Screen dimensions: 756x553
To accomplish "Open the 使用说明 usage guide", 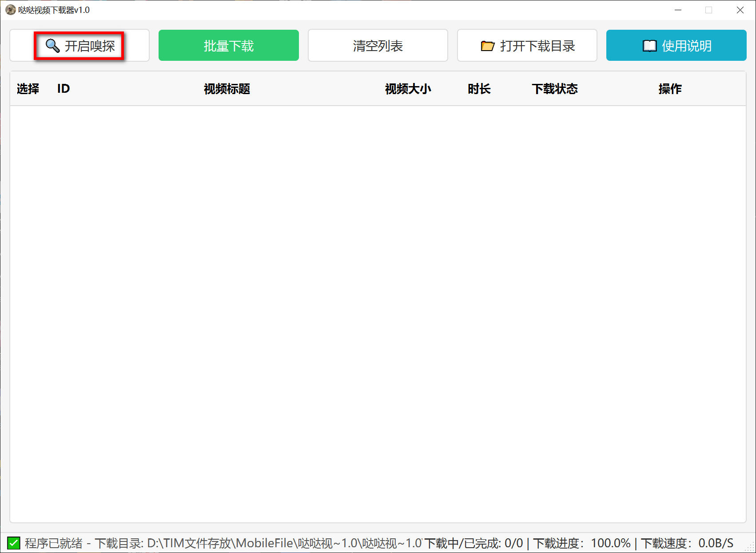I will pos(676,45).
